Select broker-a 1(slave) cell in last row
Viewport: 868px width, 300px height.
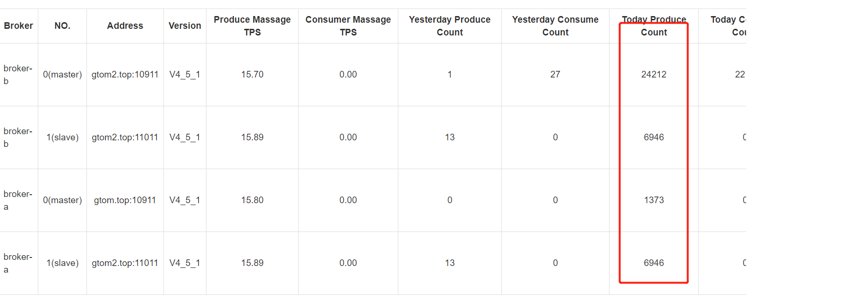(62, 263)
